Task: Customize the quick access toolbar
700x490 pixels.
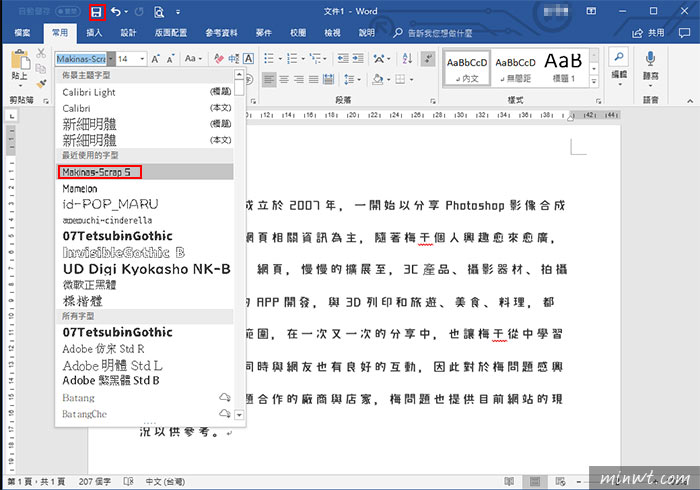Action: point(178,12)
